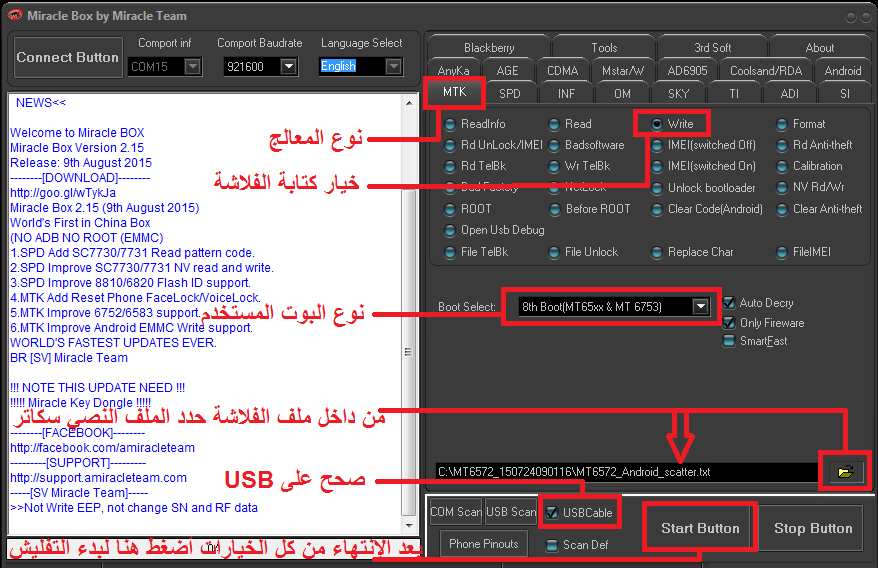878x568 pixels.
Task: Click 'Miracle Box Version 2.15' text line
Action: pyautogui.click(x=77, y=148)
